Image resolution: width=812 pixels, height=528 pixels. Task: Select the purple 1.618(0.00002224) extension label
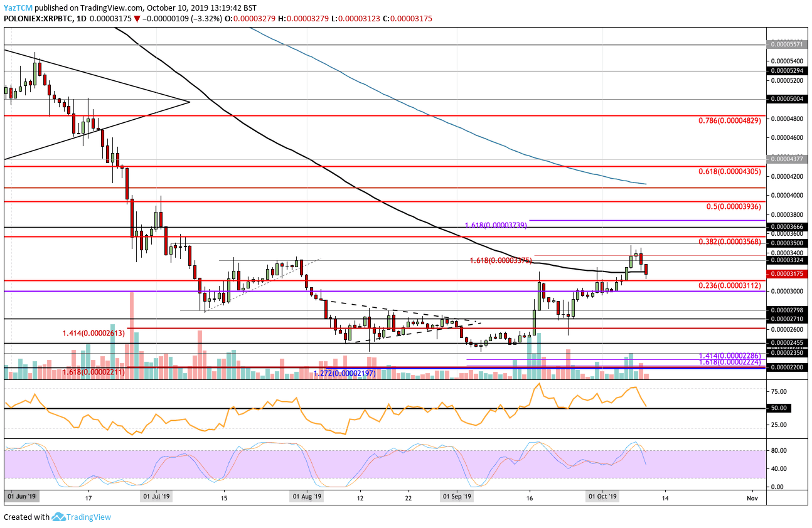(x=729, y=362)
